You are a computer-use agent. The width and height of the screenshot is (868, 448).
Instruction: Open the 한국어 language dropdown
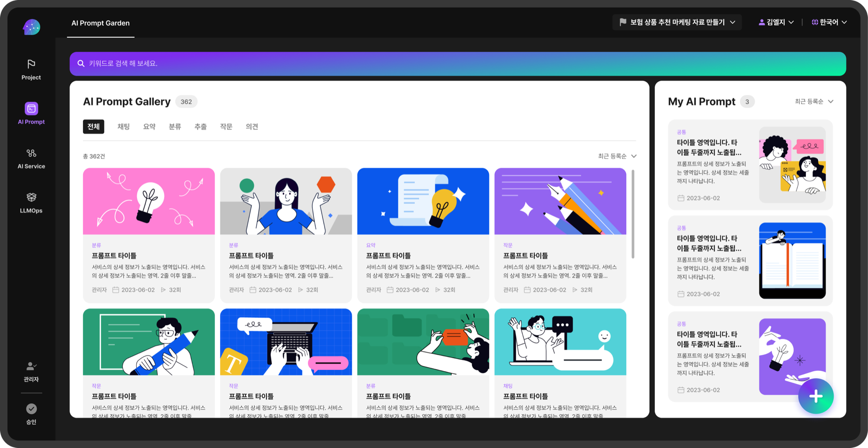click(x=829, y=22)
